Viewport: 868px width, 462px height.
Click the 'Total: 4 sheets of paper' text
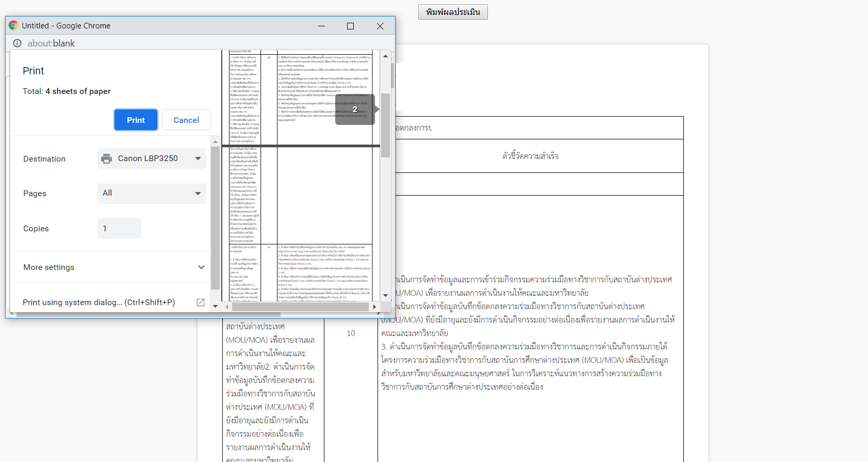(x=67, y=91)
